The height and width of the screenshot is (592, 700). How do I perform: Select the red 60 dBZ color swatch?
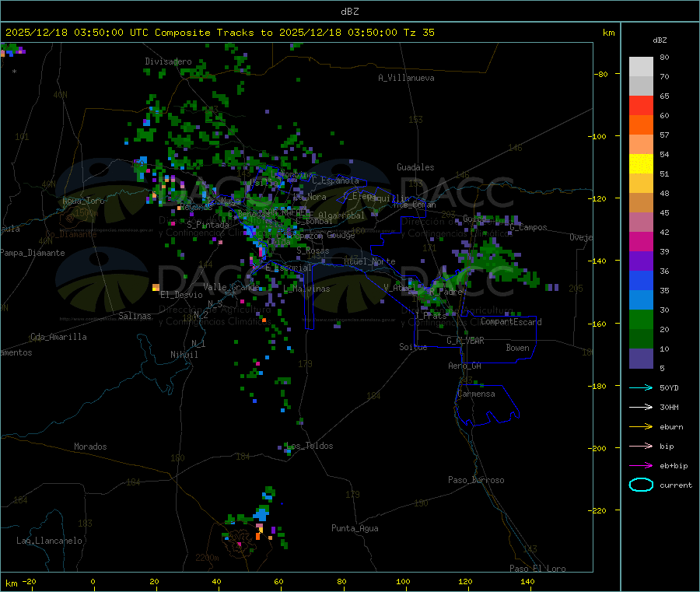[641, 105]
